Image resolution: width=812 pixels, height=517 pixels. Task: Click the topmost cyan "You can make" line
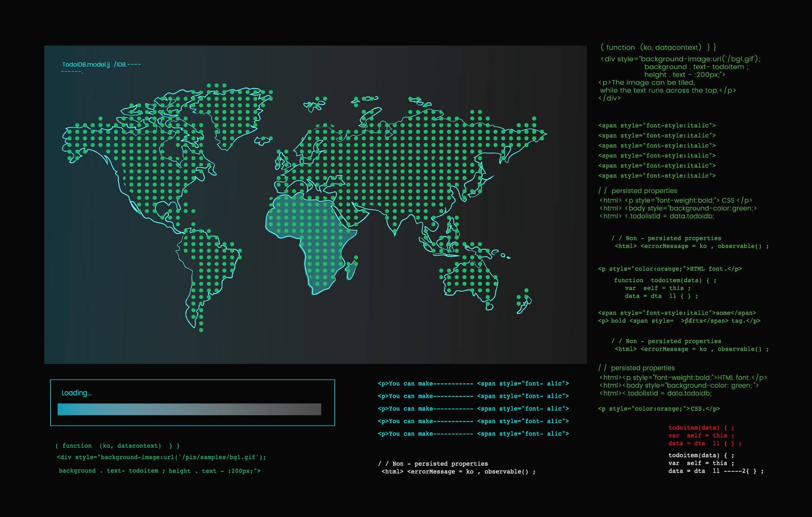(473, 383)
